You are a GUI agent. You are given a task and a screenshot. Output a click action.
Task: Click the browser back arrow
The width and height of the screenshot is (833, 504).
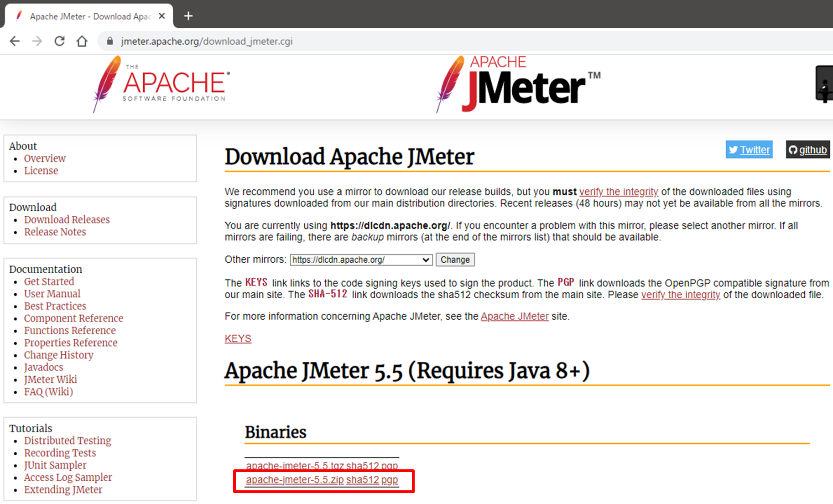(15, 41)
